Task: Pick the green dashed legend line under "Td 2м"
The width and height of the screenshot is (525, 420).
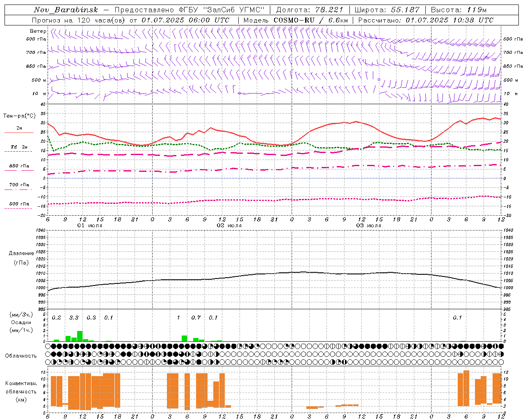Action: tap(18, 152)
